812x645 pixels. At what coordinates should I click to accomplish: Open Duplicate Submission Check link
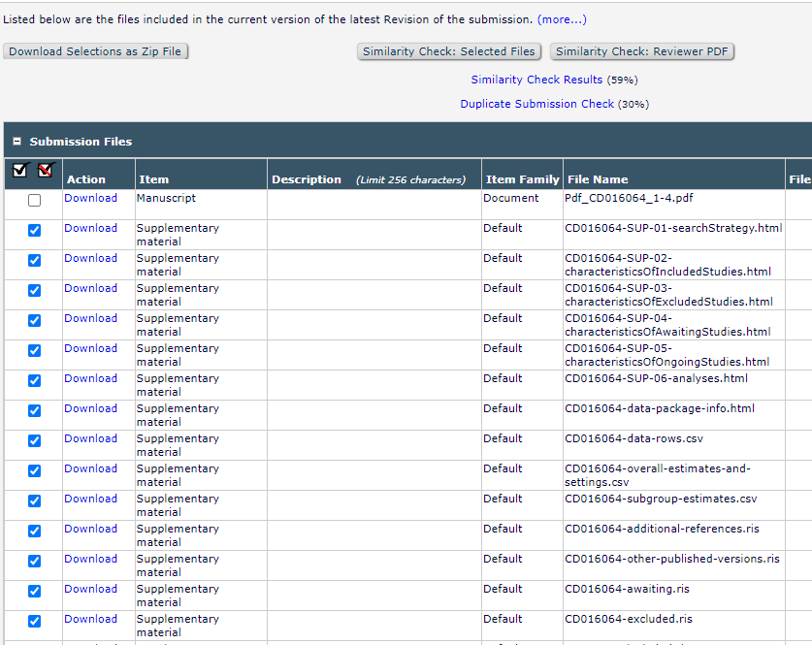tap(536, 104)
